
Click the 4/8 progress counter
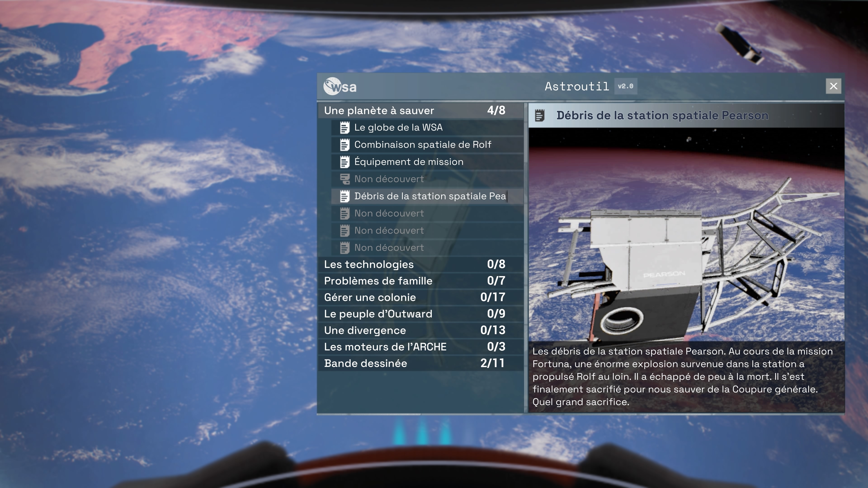(496, 110)
